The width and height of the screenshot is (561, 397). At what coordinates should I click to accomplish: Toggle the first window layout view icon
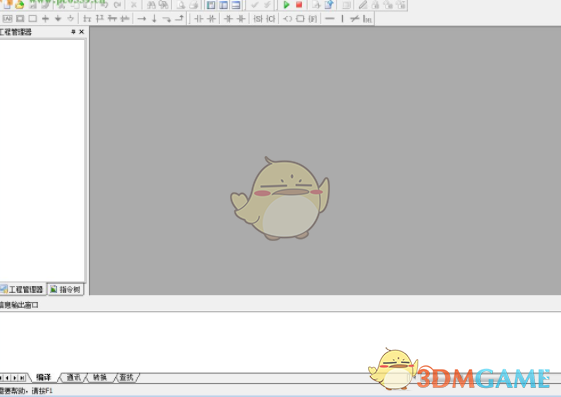point(211,5)
